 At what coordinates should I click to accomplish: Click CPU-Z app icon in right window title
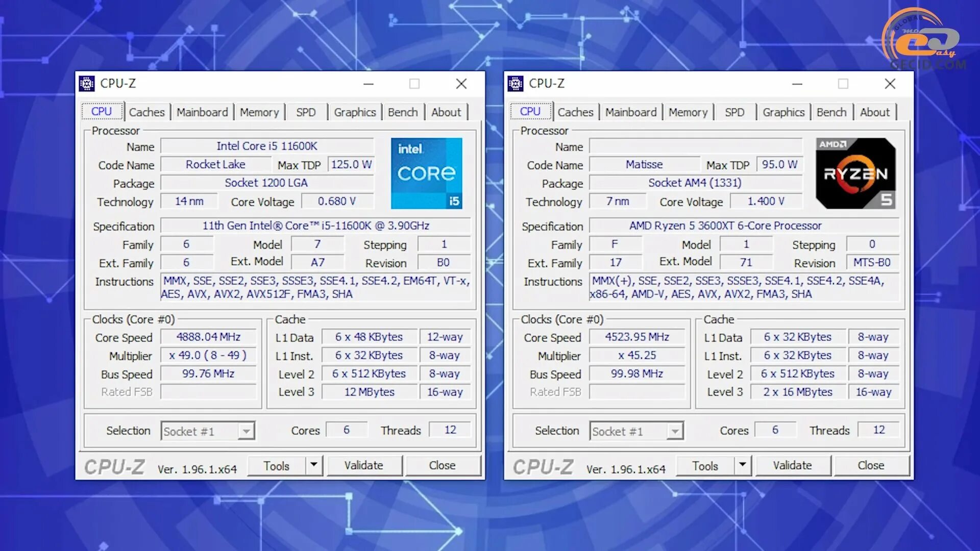click(x=516, y=84)
